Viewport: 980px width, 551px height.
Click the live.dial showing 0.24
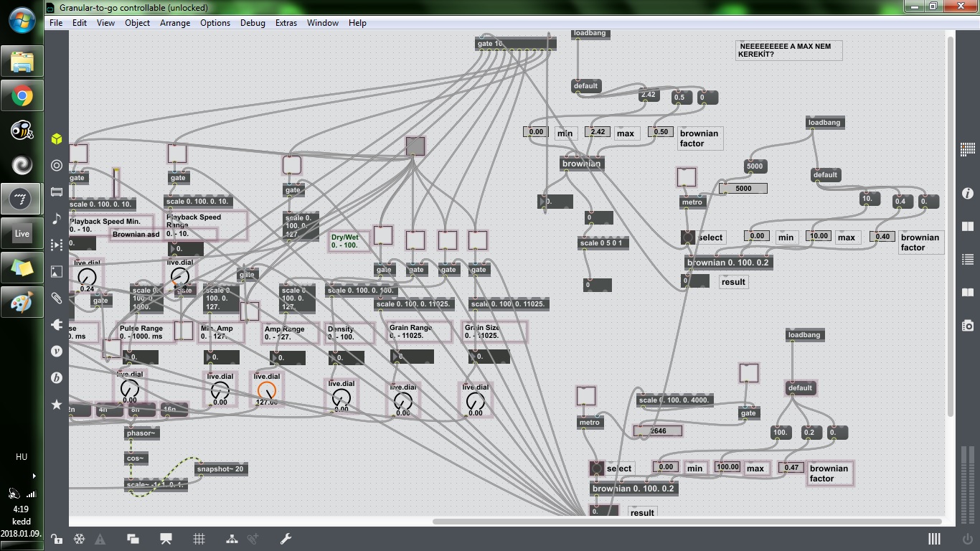point(87,276)
